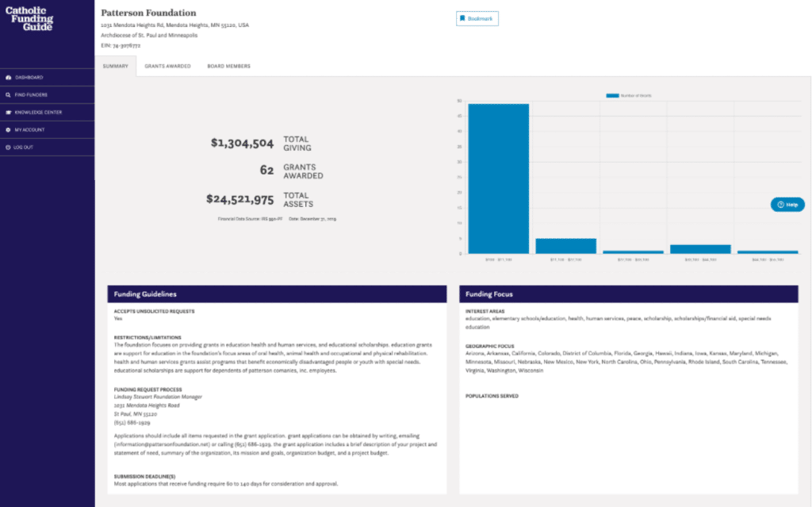This screenshot has width=812, height=507.
Task: Toggle the Number of Grants legend swatch
Action: click(613, 96)
